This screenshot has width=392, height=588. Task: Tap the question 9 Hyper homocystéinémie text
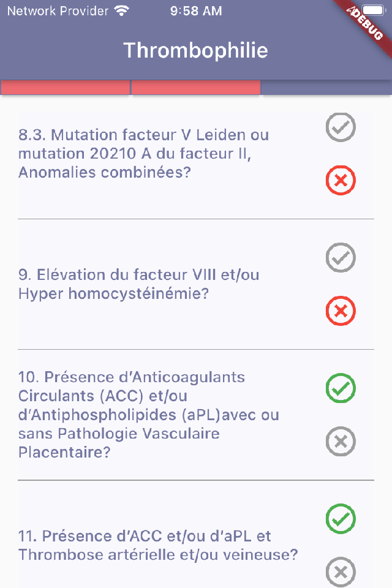138,284
